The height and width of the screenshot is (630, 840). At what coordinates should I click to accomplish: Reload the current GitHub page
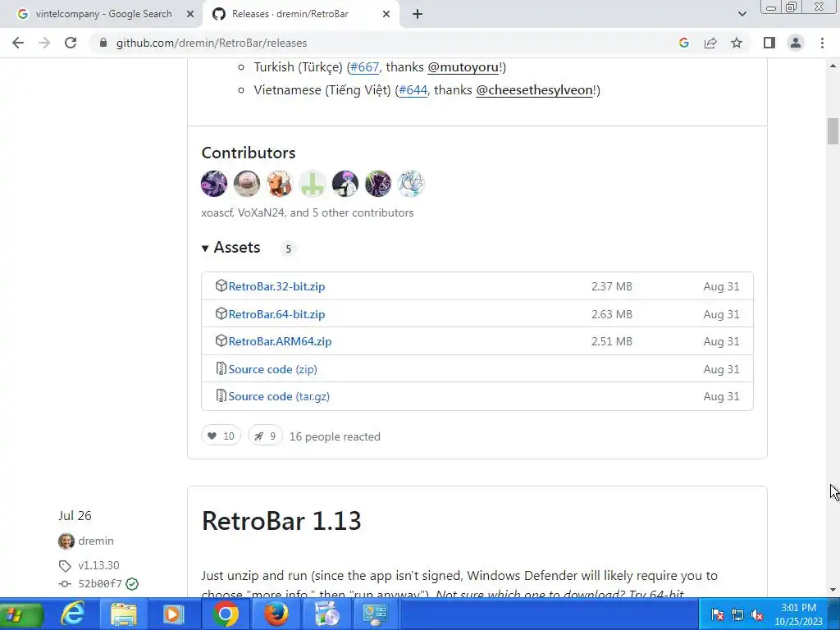(x=71, y=43)
